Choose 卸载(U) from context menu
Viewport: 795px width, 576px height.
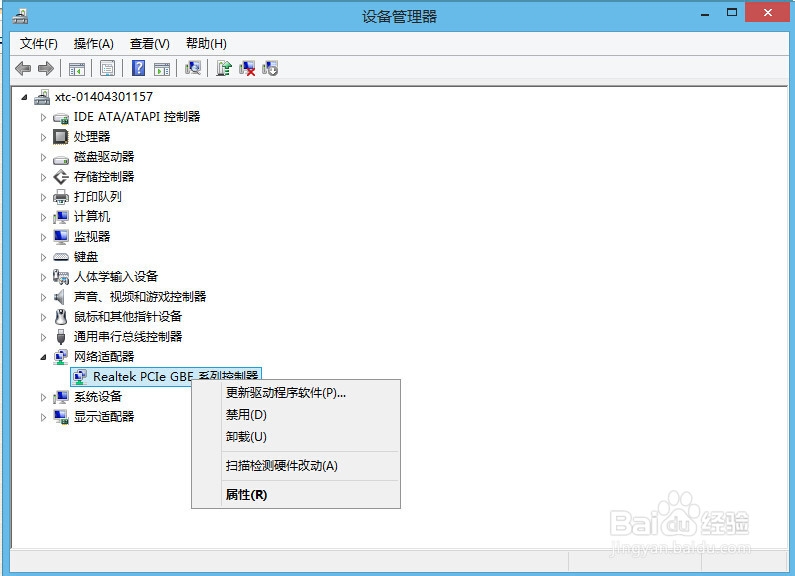tap(296, 437)
